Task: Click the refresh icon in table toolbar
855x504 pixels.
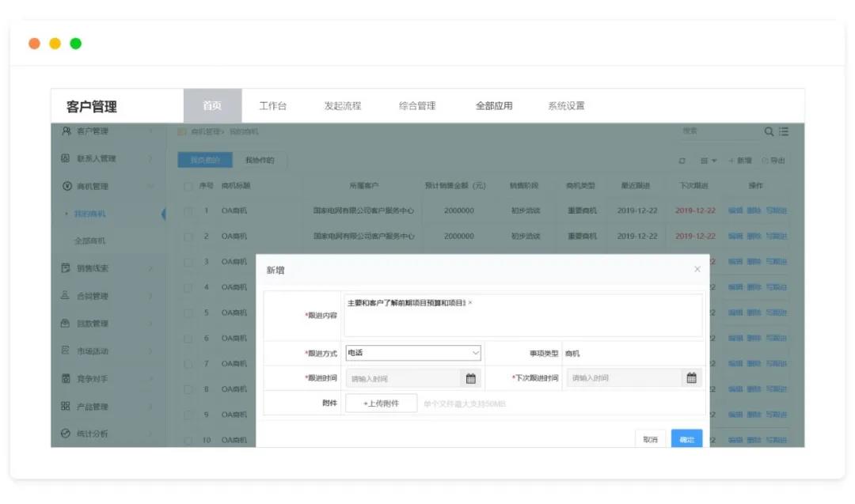Action: (682, 161)
